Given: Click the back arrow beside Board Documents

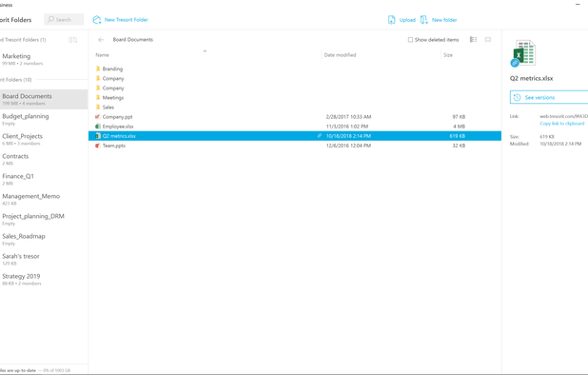Looking at the screenshot, I should click(x=101, y=39).
